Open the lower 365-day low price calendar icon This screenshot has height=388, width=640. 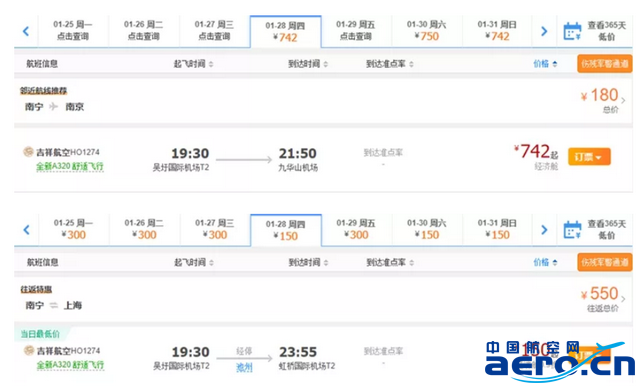click(572, 230)
